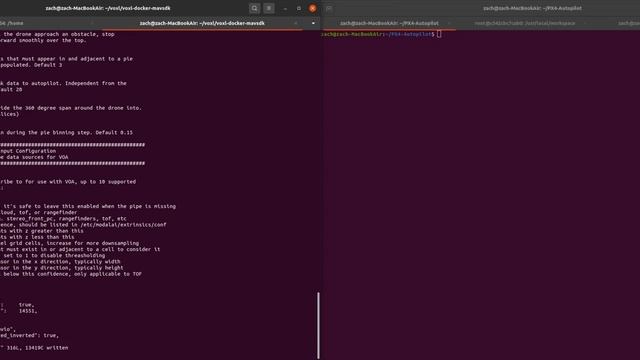This screenshot has height=360, width=640.
Task: Click the line "e data sources for VOA"
Action: click(34, 157)
